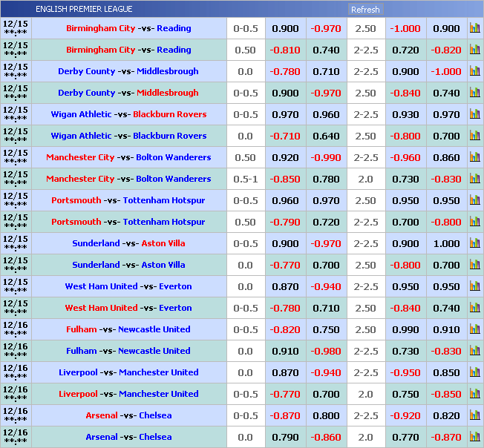View chart icon for Wigan Athletic-Blackburn 0-0.5 handicap row
The height and width of the screenshot is (448, 484).
click(474, 115)
